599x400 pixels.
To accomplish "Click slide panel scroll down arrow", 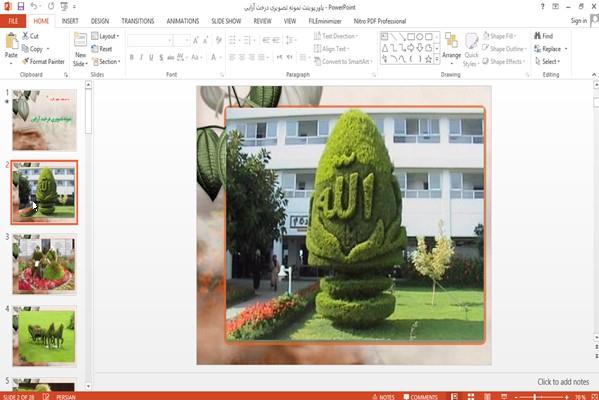I will (88, 386).
